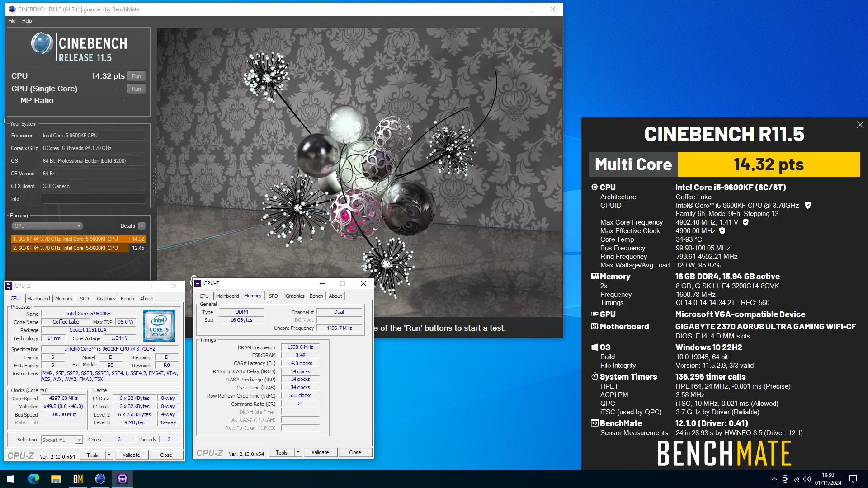868x488 pixels.
Task: Click the Safely Remove Hardware tray icon
Action: pyautogui.click(x=785, y=479)
